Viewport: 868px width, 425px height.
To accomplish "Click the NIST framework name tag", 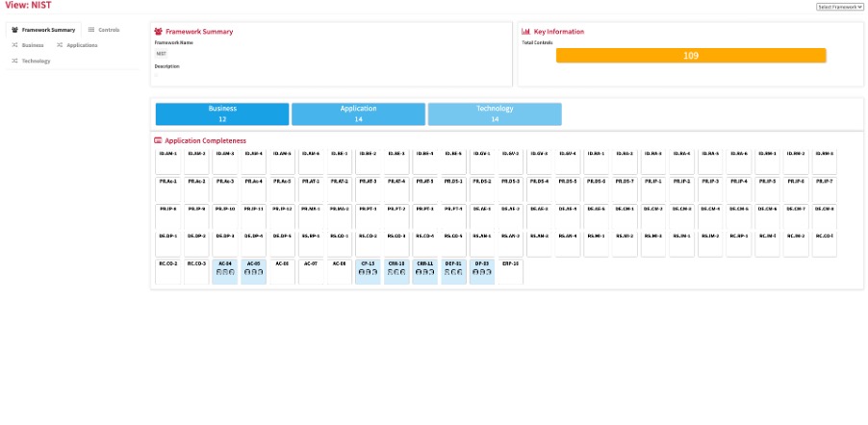I will point(161,54).
